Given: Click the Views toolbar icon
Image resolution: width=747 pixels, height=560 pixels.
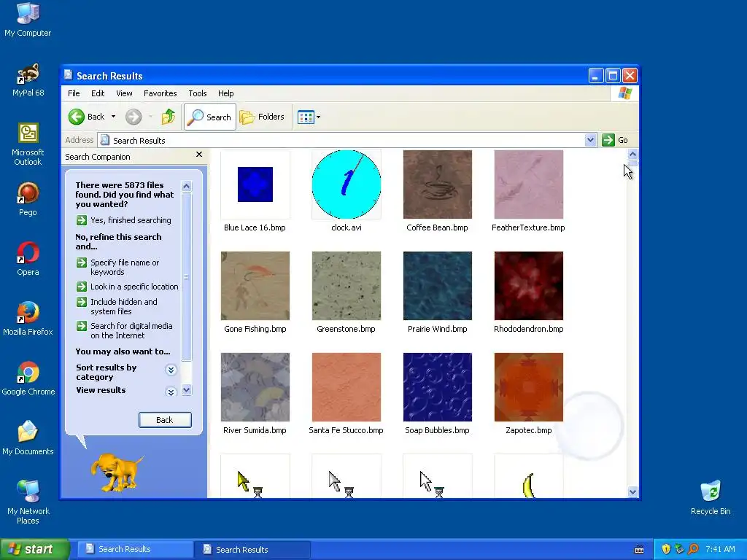Looking at the screenshot, I should (x=306, y=117).
